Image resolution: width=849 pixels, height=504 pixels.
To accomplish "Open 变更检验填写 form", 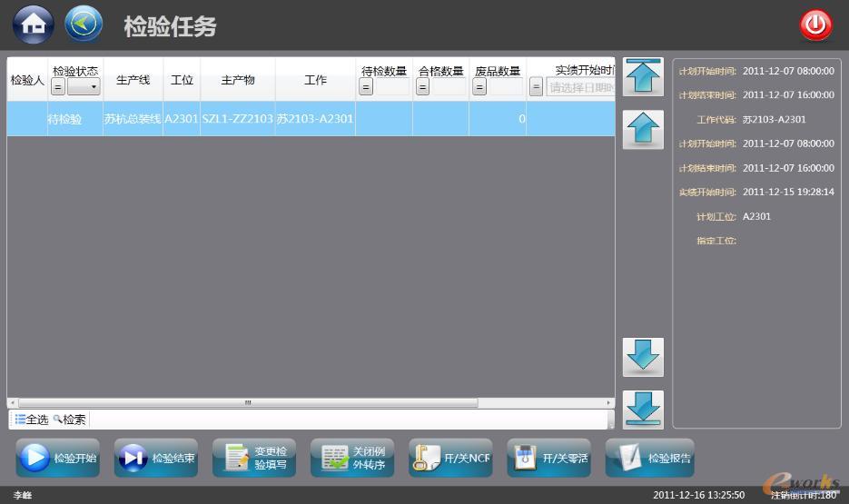I will tap(253, 458).
